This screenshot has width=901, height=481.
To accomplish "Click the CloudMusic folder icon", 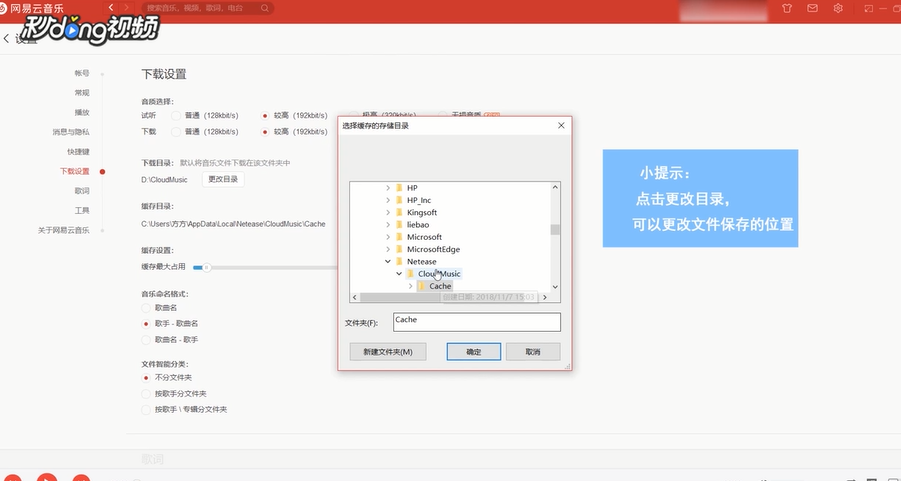I will click(410, 274).
